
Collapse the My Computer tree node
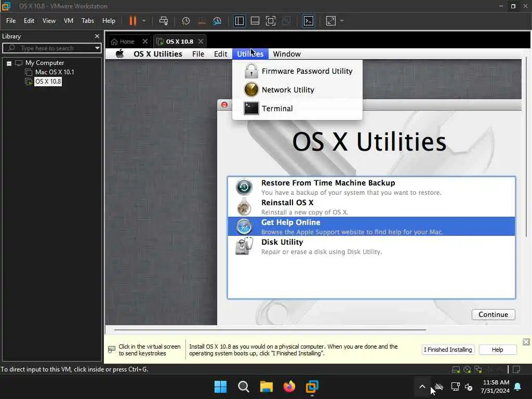click(9, 63)
